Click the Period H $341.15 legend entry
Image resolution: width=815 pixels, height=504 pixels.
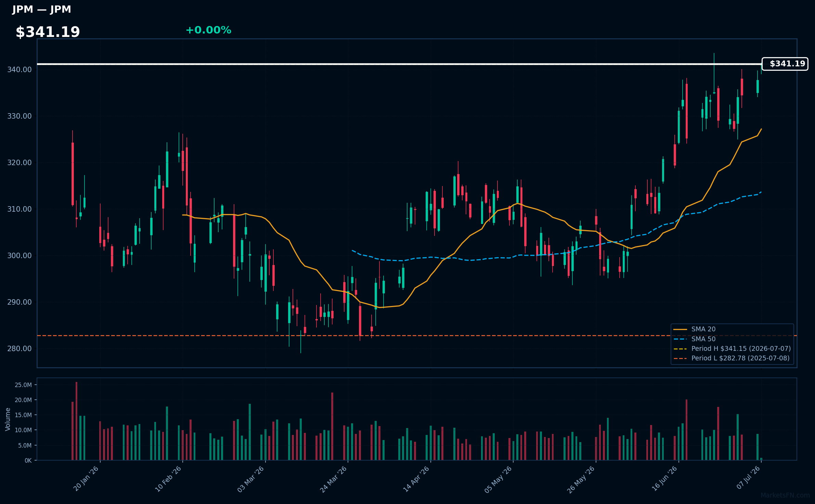click(x=732, y=349)
